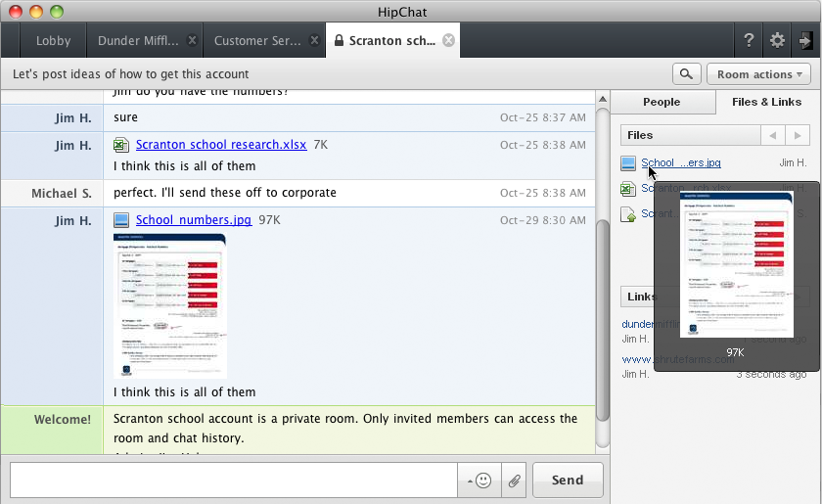Click Excel icon next to Scranton school research.xlsx
Screen dimensions: 822x504
[121, 145]
